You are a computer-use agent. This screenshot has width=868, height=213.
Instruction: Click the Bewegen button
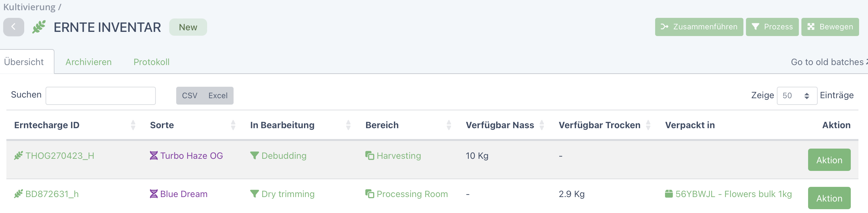pyautogui.click(x=830, y=27)
